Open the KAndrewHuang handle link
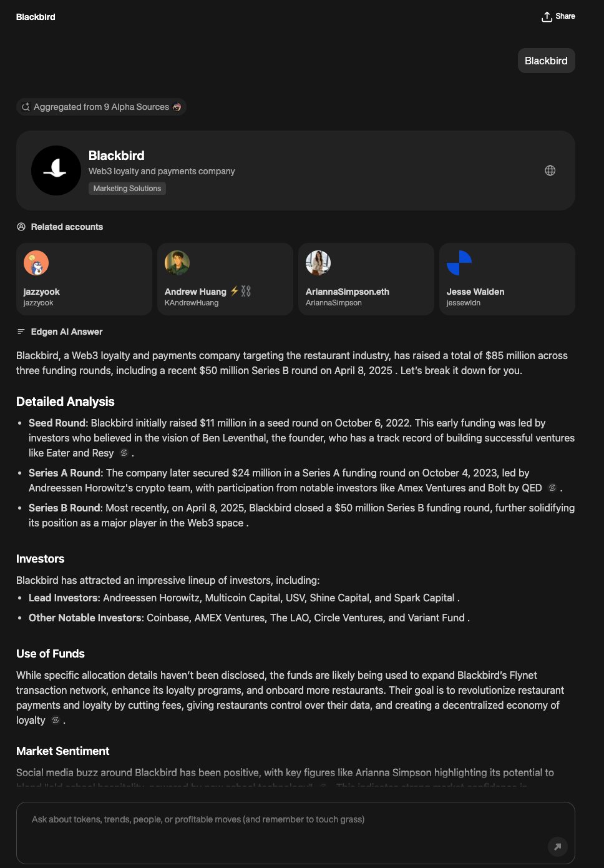The image size is (604, 868). 192,303
